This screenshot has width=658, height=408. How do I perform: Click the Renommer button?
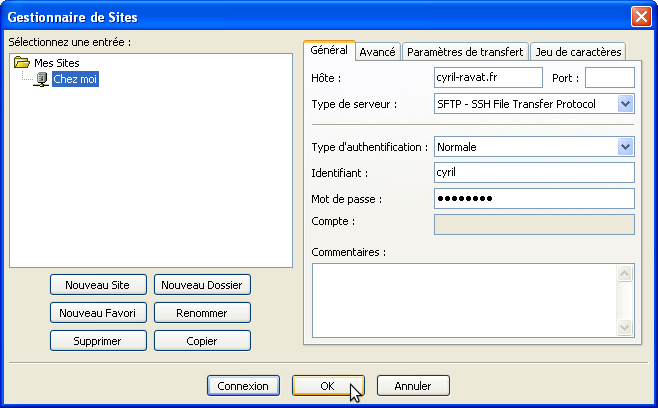(x=202, y=313)
